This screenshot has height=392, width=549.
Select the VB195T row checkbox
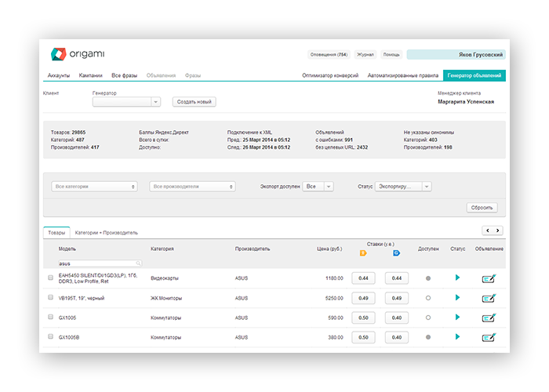point(51,298)
